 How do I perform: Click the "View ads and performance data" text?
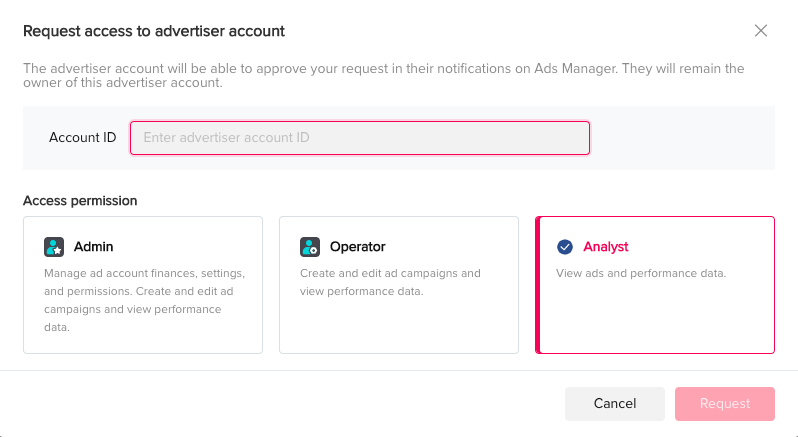tap(641, 273)
